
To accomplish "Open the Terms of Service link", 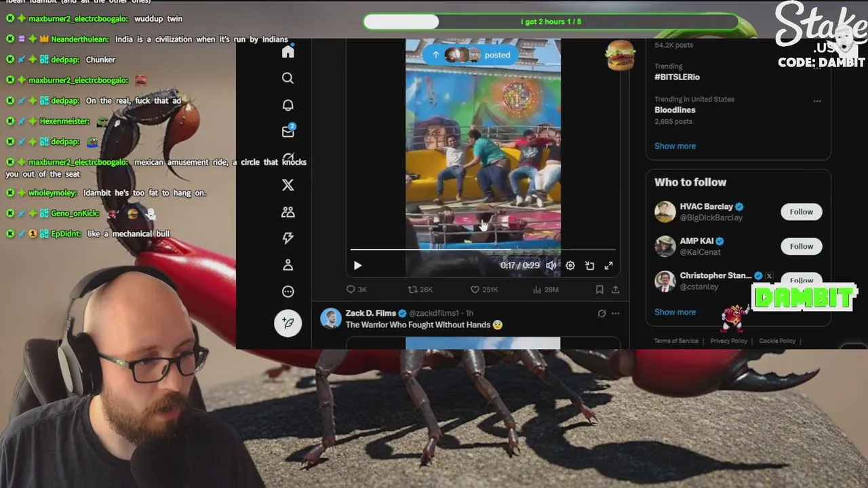I will [676, 341].
